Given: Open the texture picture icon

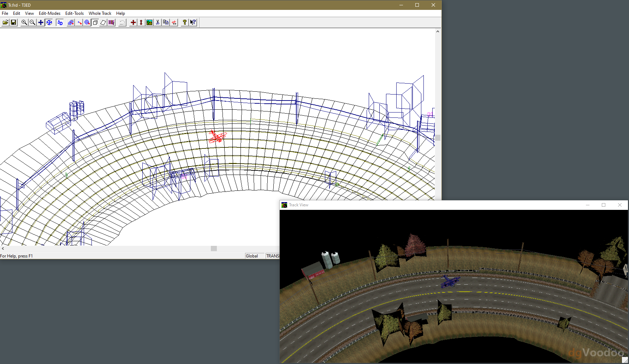Looking at the screenshot, I should 149,23.
